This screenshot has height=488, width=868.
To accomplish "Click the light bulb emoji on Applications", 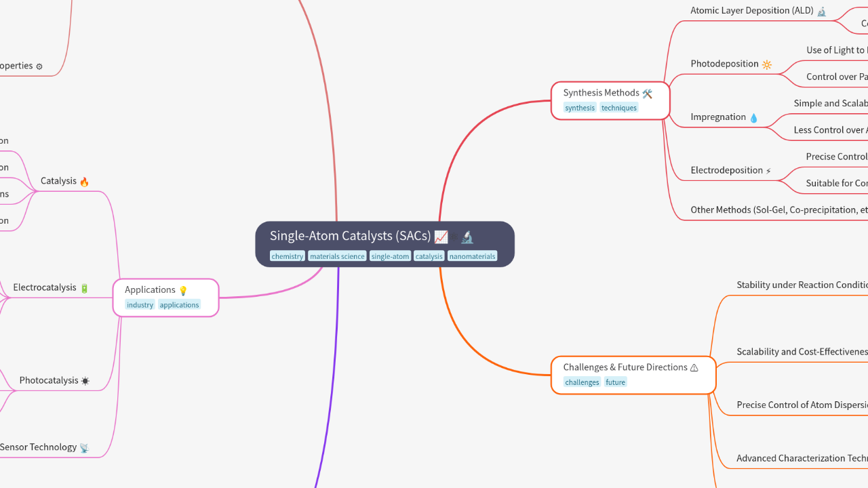I will click(182, 291).
